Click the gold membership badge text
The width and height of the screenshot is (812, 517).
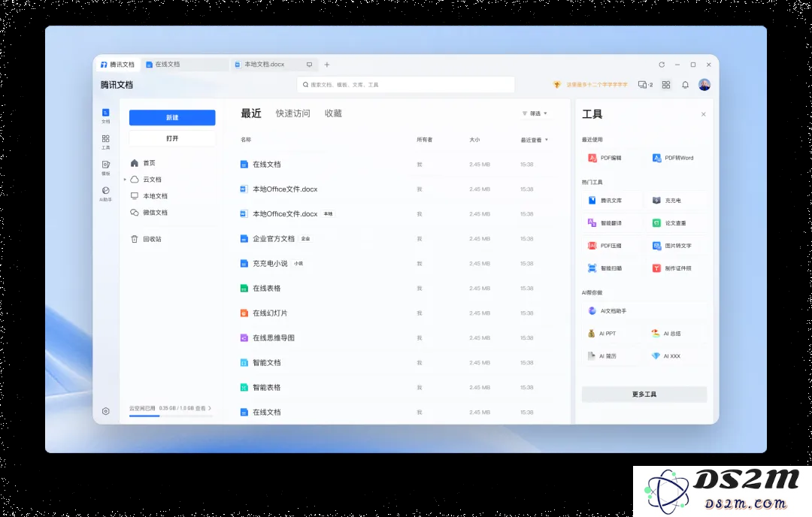[596, 85]
